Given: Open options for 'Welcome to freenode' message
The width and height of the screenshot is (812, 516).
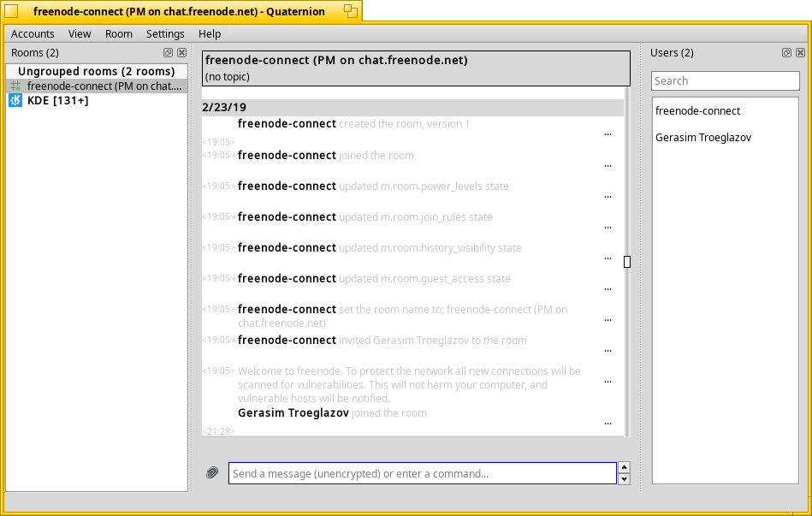Looking at the screenshot, I should tap(608, 382).
